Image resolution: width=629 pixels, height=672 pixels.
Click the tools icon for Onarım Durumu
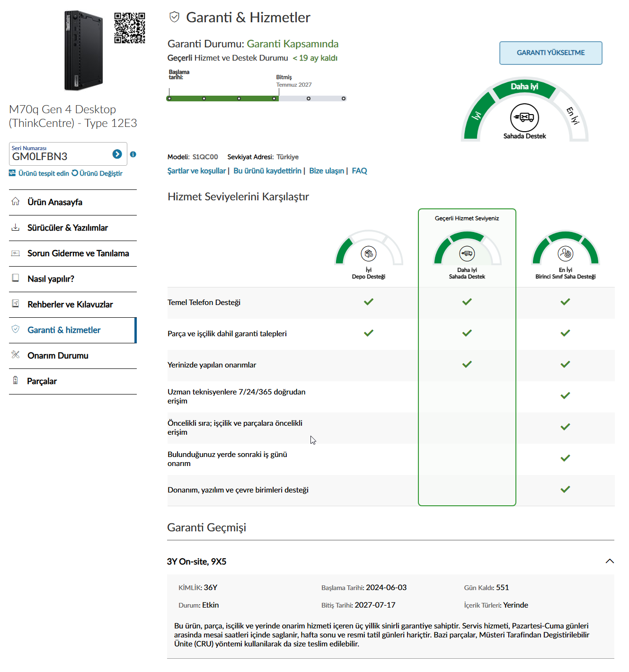point(16,355)
